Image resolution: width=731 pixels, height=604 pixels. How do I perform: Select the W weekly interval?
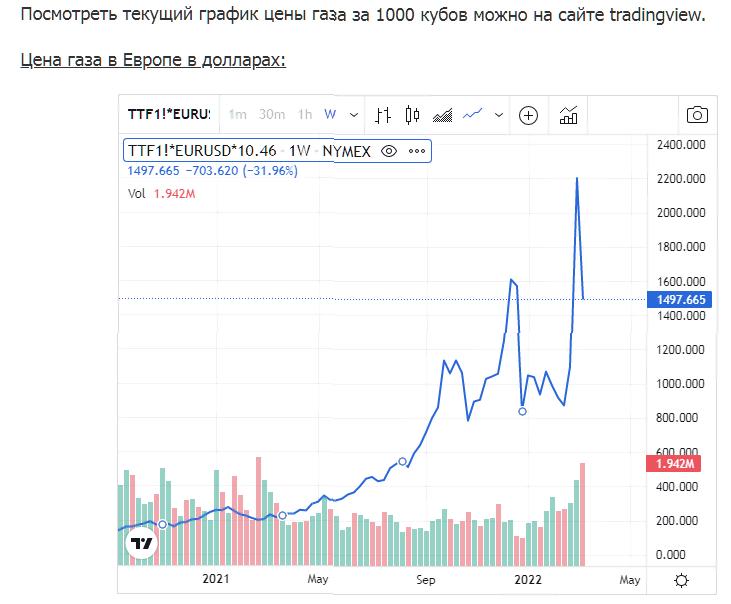click(x=330, y=114)
